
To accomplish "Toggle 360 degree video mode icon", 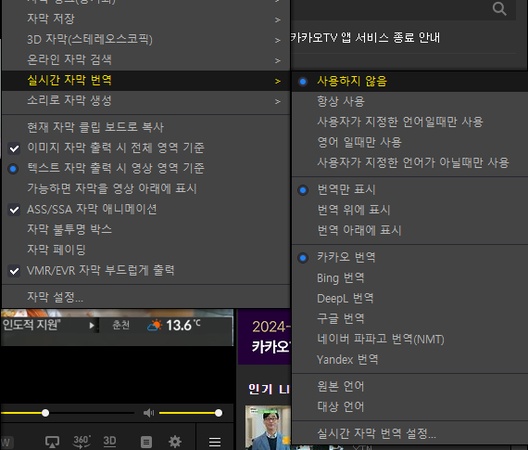I will [82, 441].
